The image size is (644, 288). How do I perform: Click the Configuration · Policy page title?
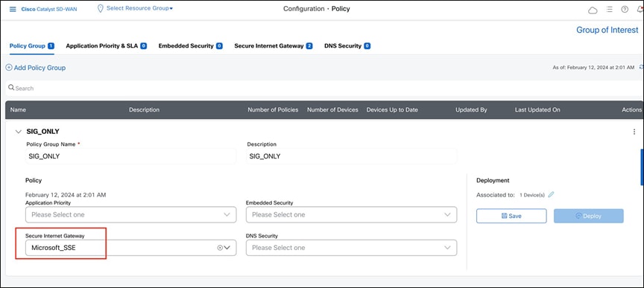click(317, 9)
